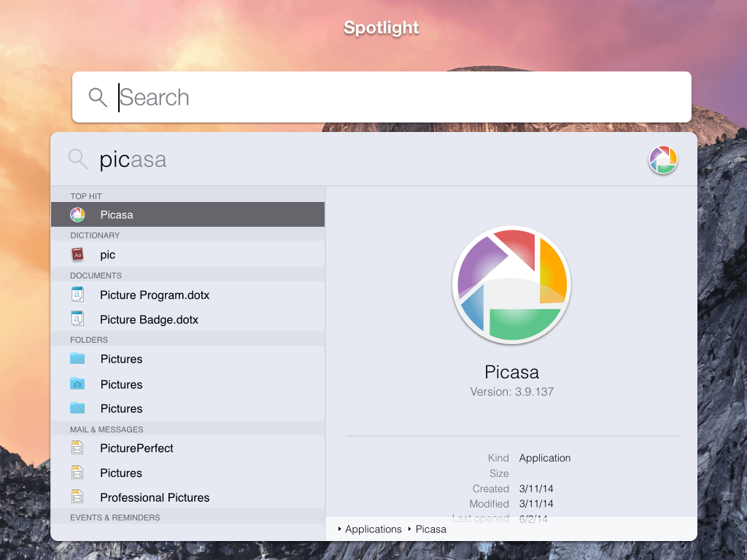Click the MAIL & MESSAGES section header
The width and height of the screenshot is (747, 560).
(107, 429)
